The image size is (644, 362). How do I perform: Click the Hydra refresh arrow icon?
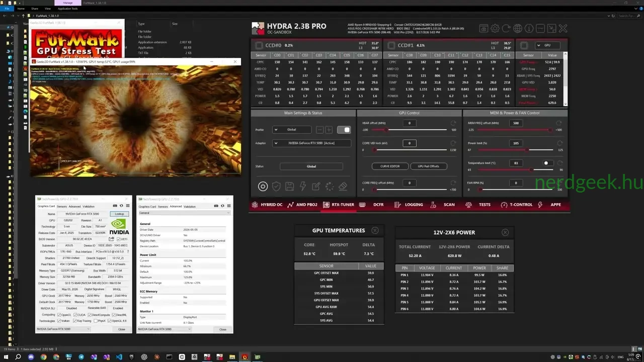506,29
